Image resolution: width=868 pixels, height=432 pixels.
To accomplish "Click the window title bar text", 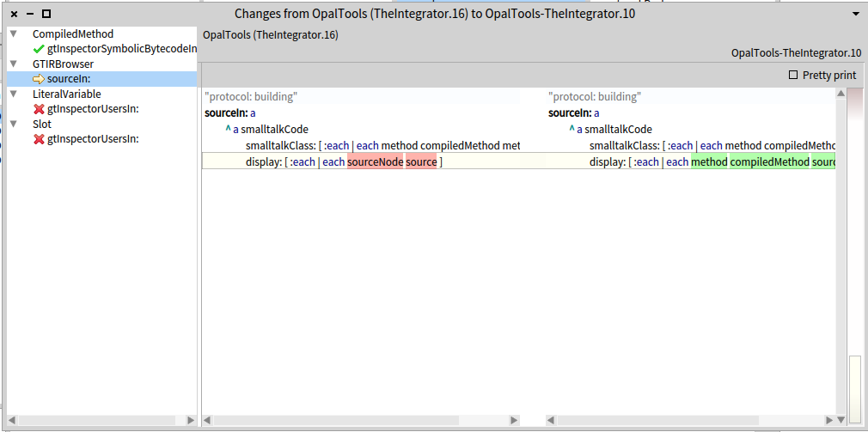I will [x=435, y=15].
